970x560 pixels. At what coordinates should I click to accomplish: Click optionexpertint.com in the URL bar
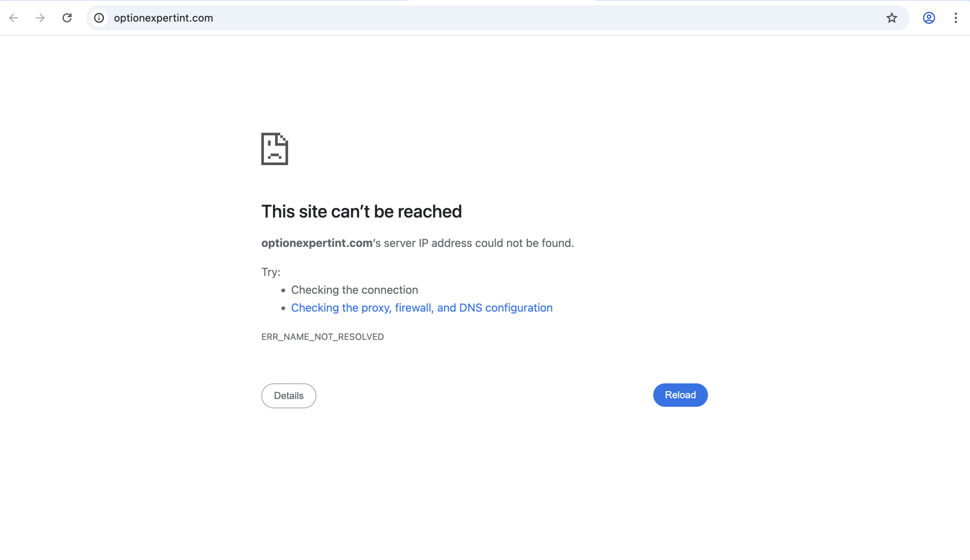163,18
